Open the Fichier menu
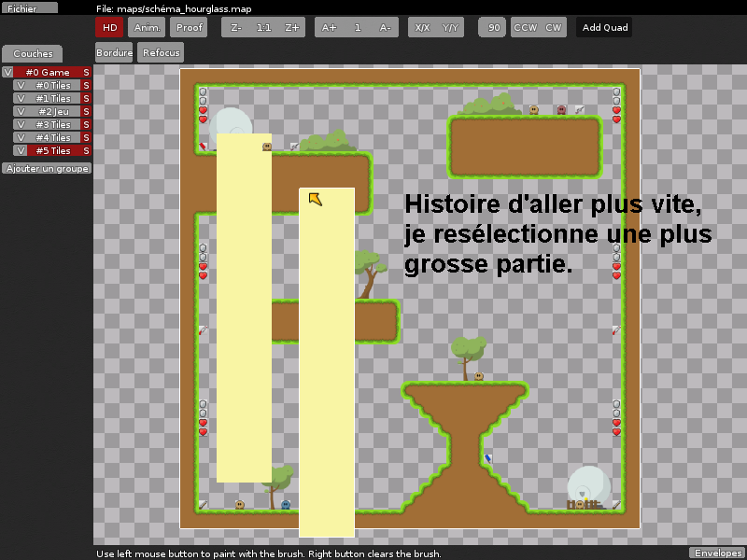The width and height of the screenshot is (747, 560). (x=29, y=7)
